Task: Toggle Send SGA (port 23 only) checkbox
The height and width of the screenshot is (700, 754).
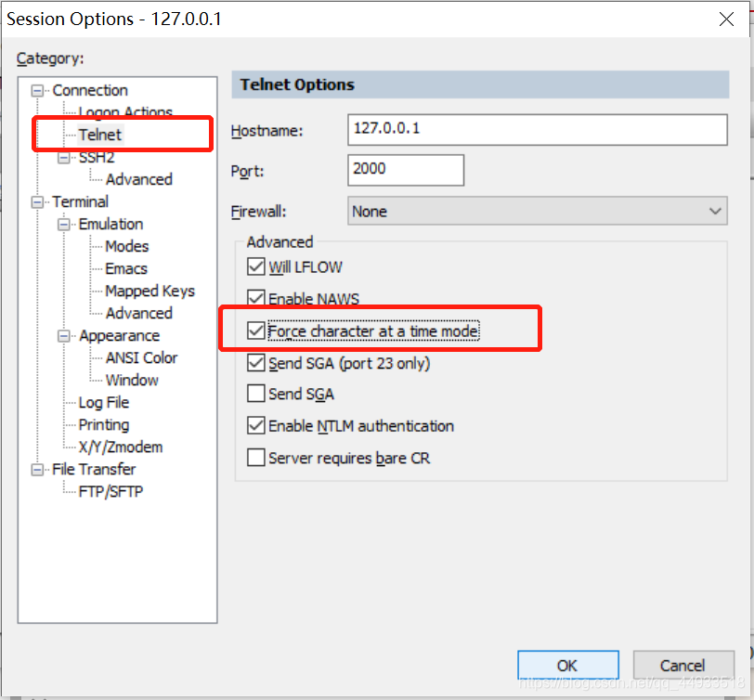Action: pyautogui.click(x=256, y=362)
